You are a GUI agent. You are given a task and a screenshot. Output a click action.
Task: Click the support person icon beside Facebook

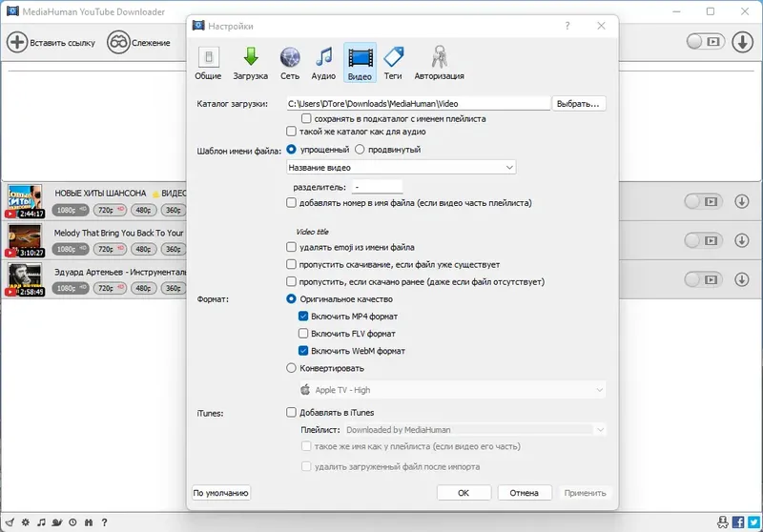click(x=723, y=522)
